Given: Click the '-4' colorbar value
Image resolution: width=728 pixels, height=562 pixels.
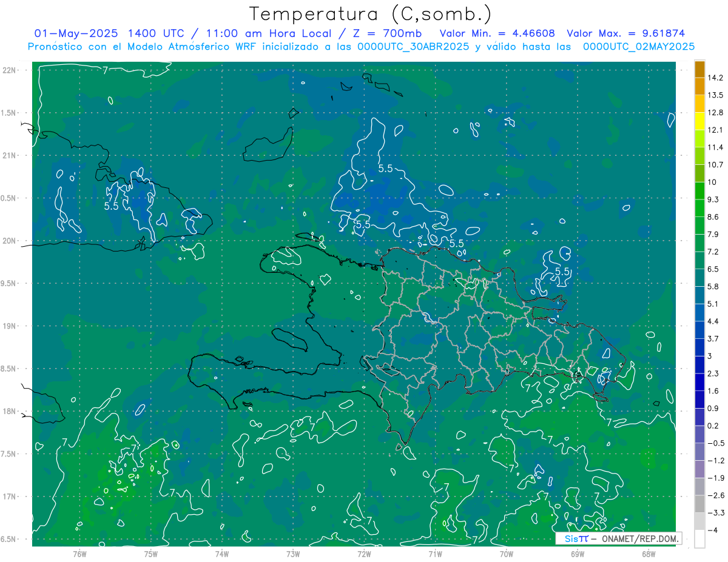Looking at the screenshot, I should [713, 530].
